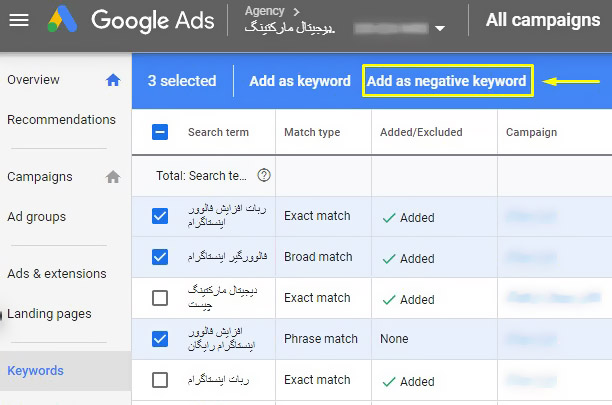The image size is (612, 405).
Task: Toggle the select-all checkbox in the table header
Action: [x=160, y=132]
